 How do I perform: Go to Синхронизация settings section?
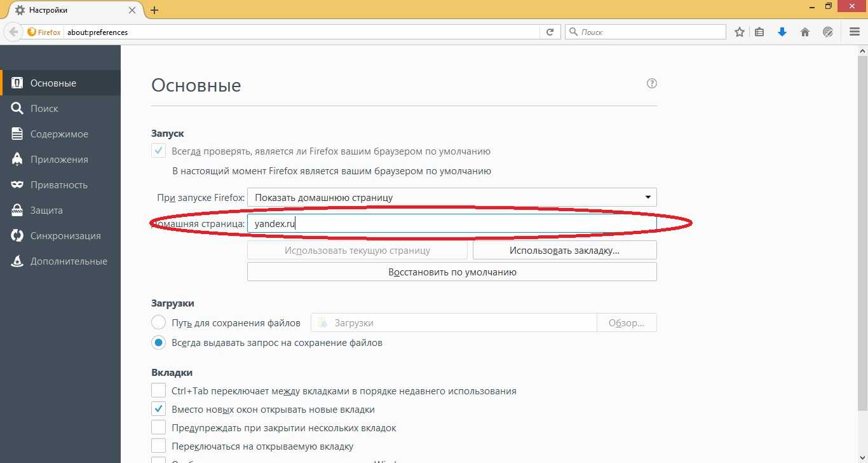65,236
